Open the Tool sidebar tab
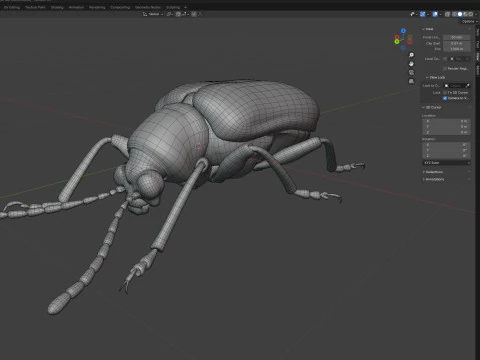The width and height of the screenshot is (480, 360). pyautogui.click(x=478, y=45)
